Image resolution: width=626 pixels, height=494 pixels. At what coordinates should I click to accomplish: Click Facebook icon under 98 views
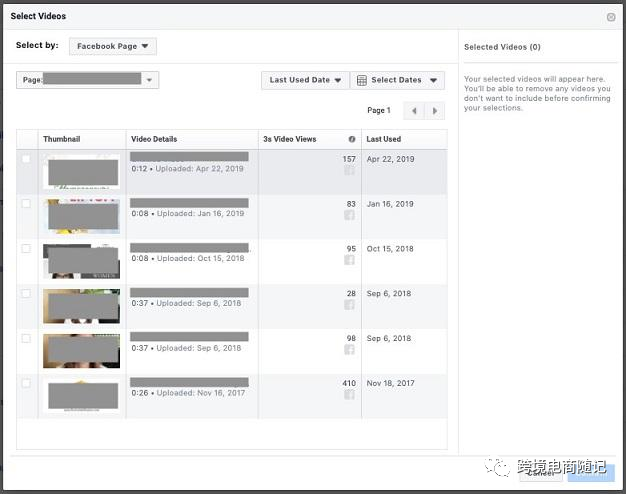(349, 350)
